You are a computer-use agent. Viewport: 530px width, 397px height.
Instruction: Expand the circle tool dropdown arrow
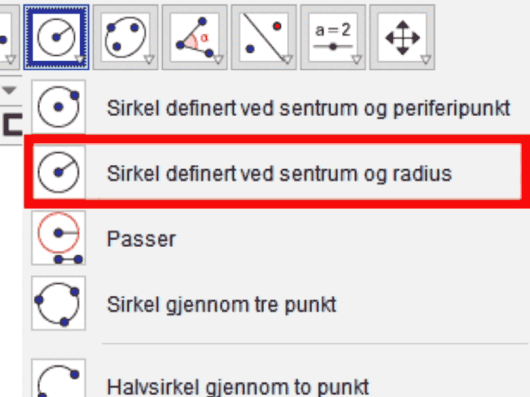tap(80, 60)
